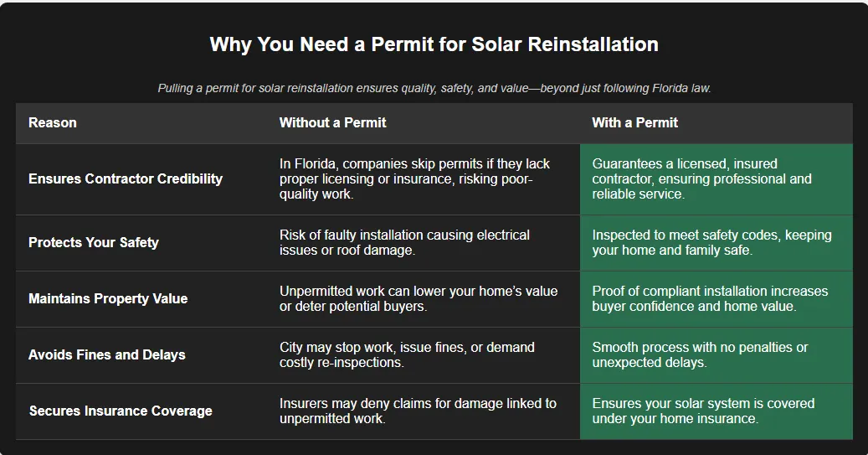Click the insurers may deny claims cell
Viewport: 868px width, 455px height.
coord(418,411)
